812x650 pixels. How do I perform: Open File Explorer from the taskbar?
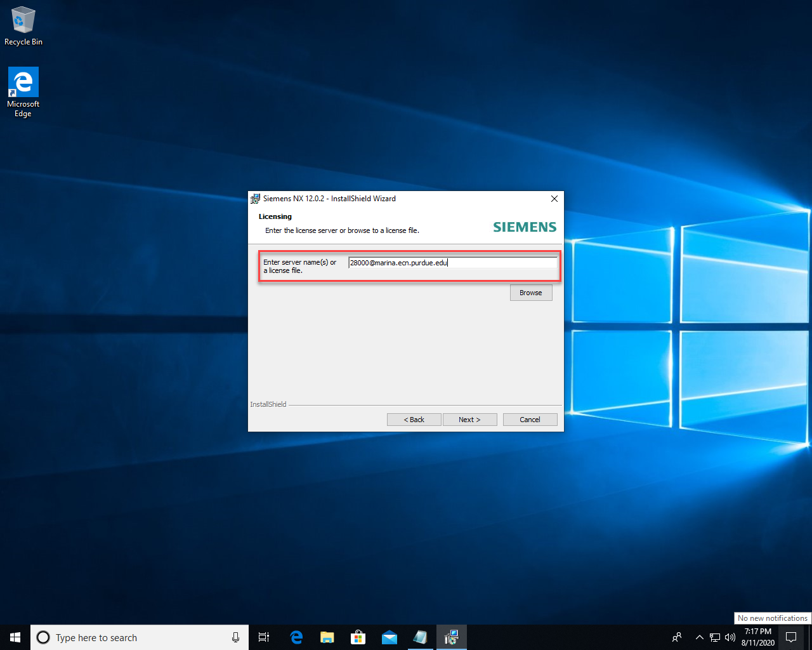327,637
